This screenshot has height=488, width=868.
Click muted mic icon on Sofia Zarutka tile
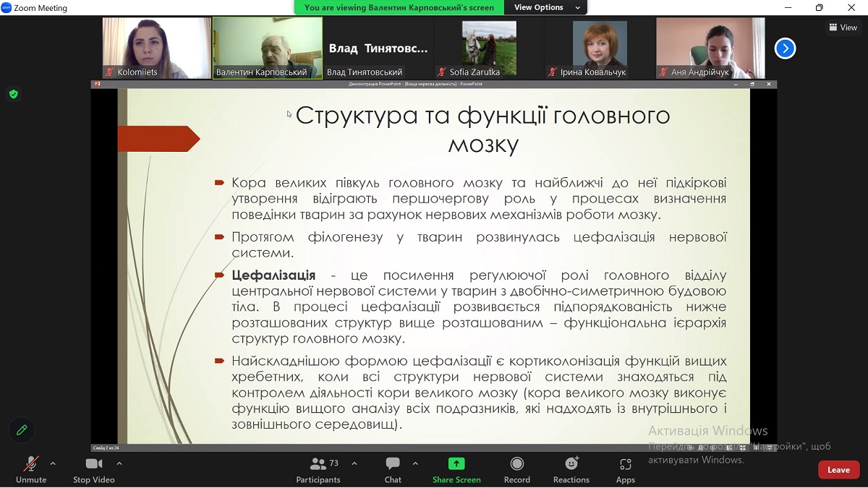point(442,72)
